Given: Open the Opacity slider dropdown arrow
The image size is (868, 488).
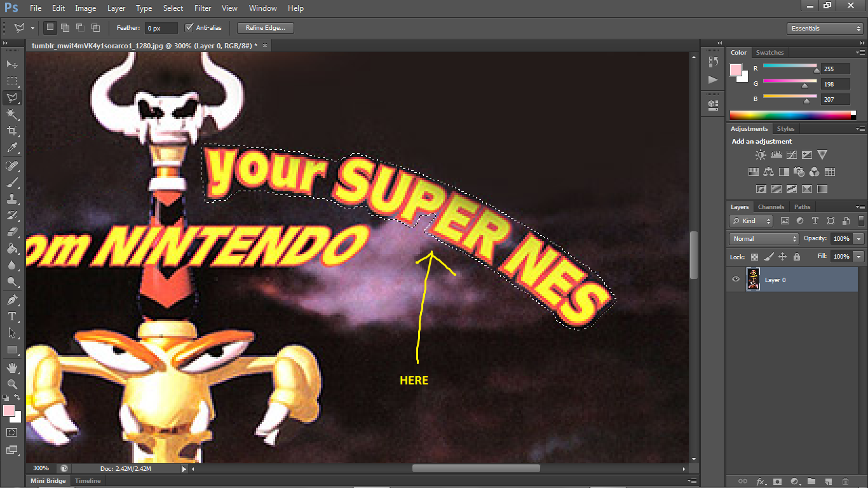Looking at the screenshot, I should [859, 239].
